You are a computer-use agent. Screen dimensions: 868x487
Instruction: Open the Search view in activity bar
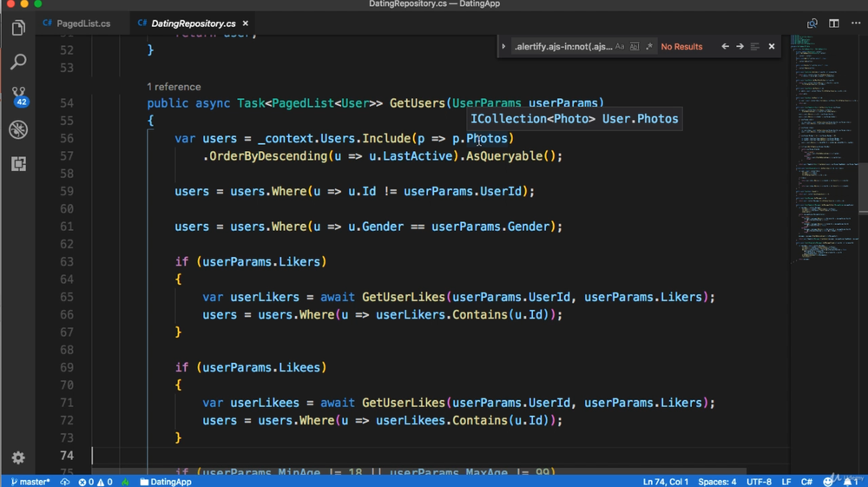click(x=18, y=62)
